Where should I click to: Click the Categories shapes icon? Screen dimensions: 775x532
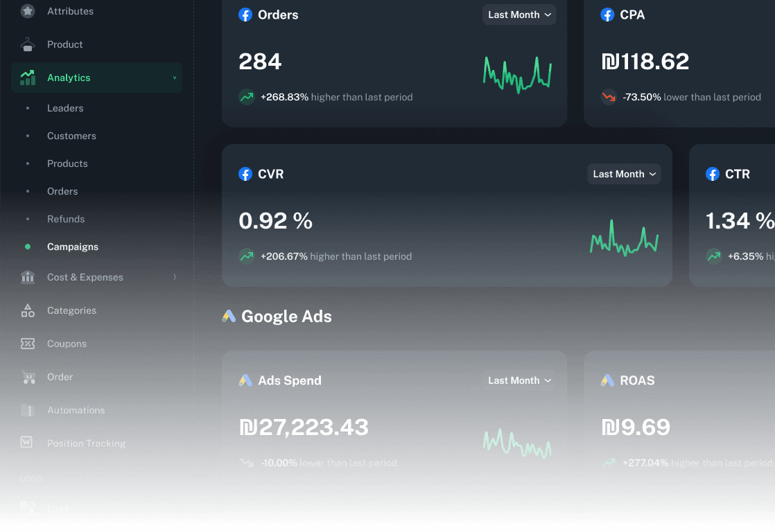point(28,310)
